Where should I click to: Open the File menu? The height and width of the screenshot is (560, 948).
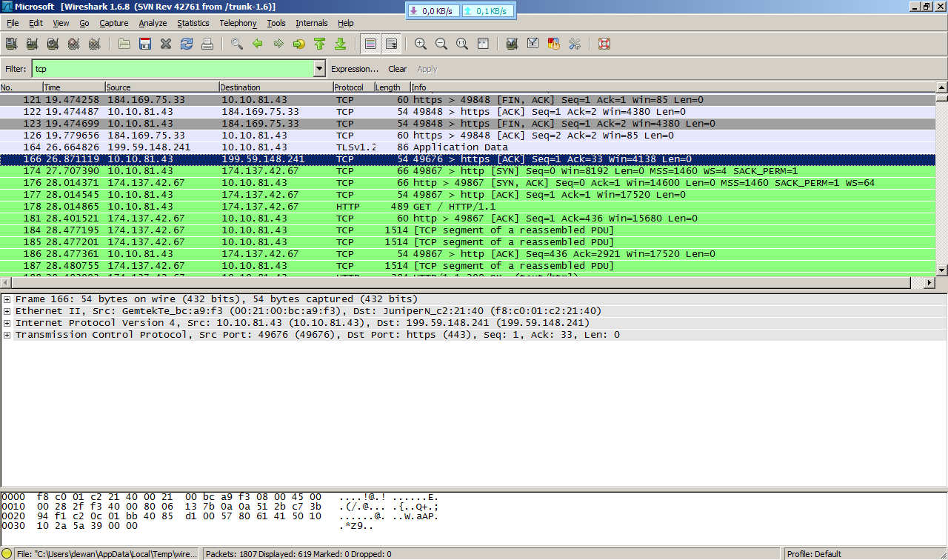[x=13, y=23]
